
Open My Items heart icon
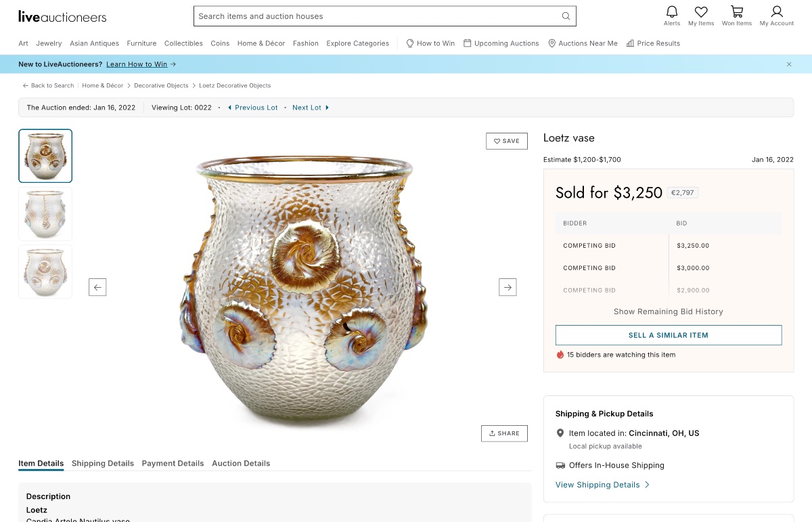point(701,12)
